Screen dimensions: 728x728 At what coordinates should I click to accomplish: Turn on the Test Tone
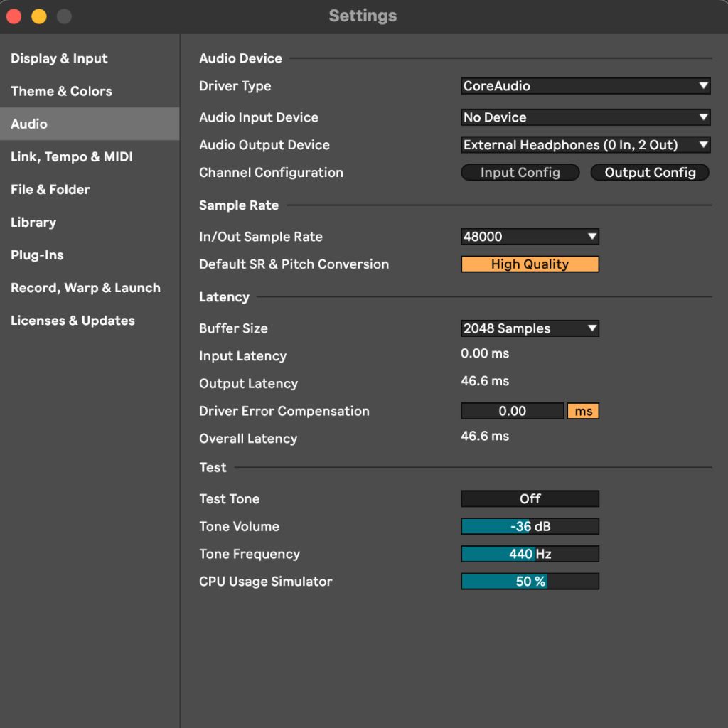529,498
